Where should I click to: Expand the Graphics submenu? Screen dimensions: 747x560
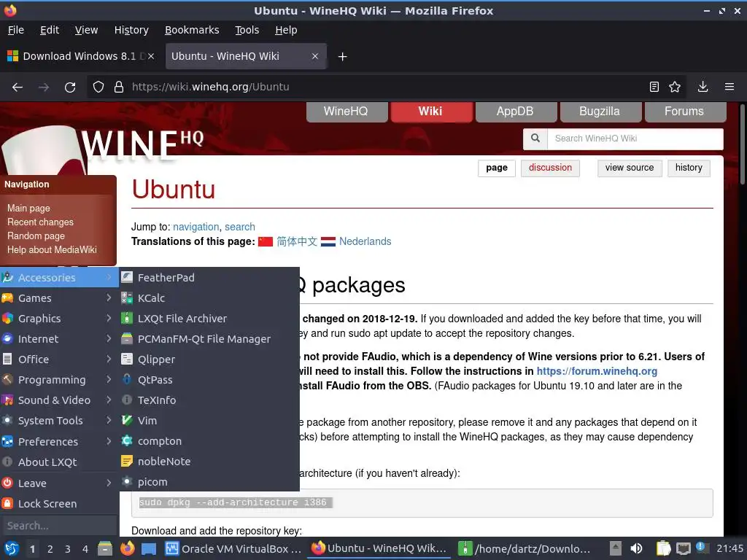[x=59, y=318]
